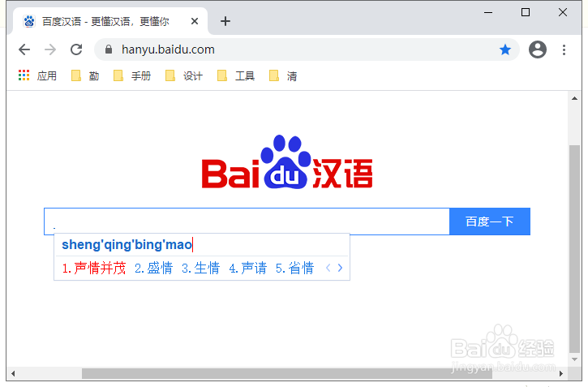Open the 设计 bookmark folder
Image resolution: width=588 pixels, height=387 pixels.
pos(184,75)
